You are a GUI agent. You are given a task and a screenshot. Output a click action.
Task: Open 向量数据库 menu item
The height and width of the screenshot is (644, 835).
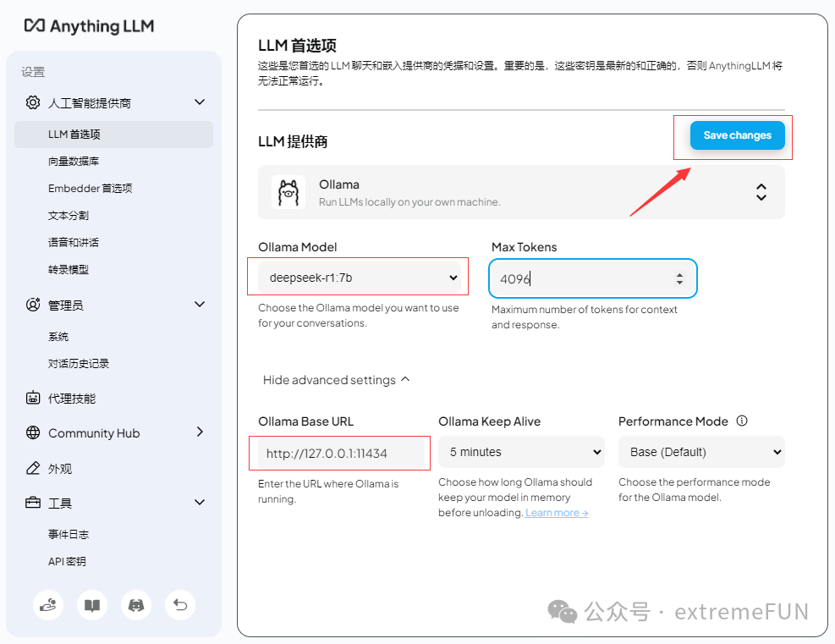click(74, 161)
